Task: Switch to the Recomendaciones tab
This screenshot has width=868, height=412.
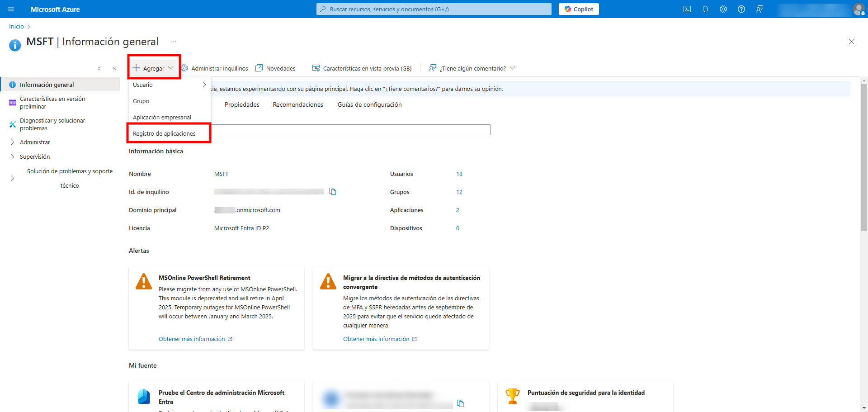Action: 298,104
